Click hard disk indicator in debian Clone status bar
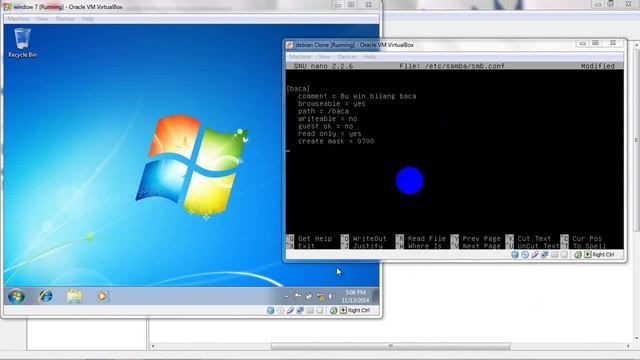The height and width of the screenshot is (360, 640). tap(515, 255)
